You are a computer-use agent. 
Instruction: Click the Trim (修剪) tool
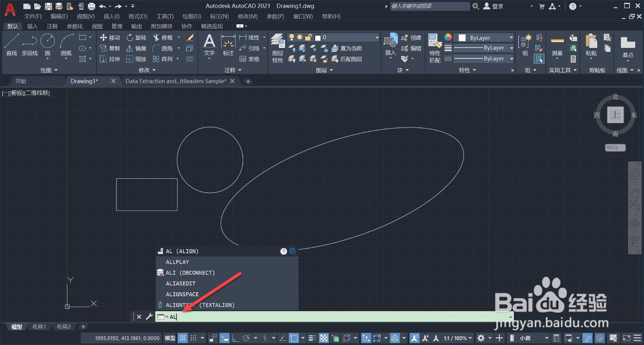(163, 37)
